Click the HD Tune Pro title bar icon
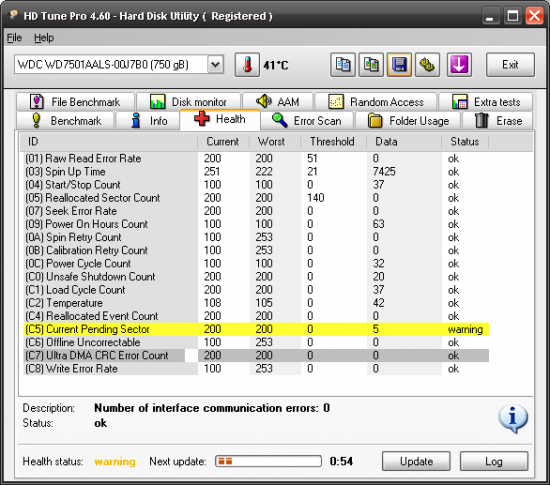The width and height of the screenshot is (550, 485). pos(13,15)
